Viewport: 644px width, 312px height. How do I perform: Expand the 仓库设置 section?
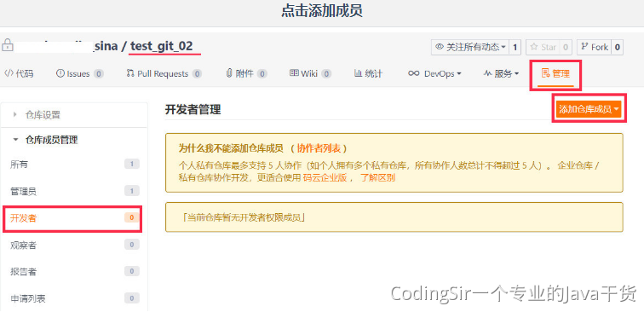(x=43, y=115)
